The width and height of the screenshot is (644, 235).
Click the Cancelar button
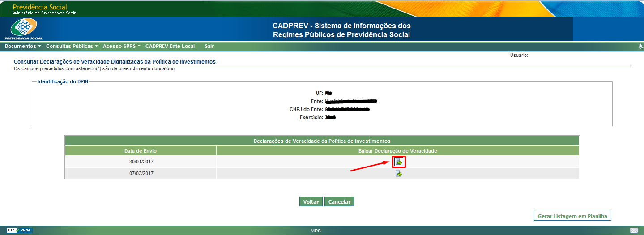point(339,201)
